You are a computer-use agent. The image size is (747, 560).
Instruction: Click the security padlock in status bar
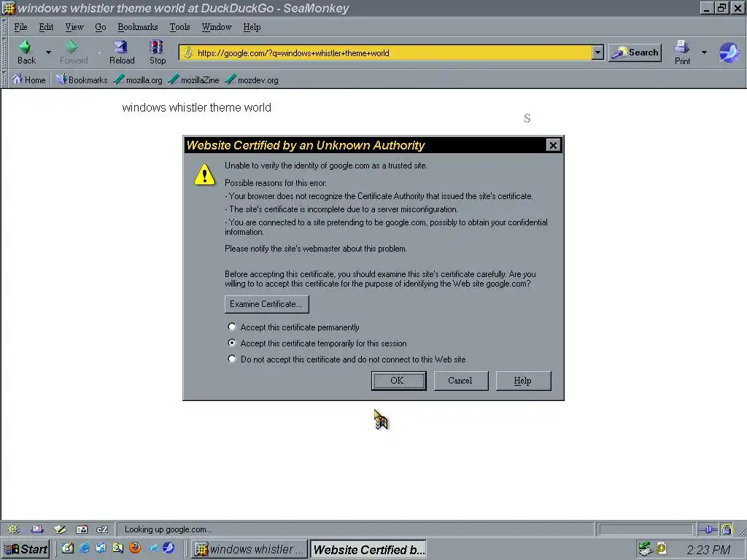coord(727,529)
